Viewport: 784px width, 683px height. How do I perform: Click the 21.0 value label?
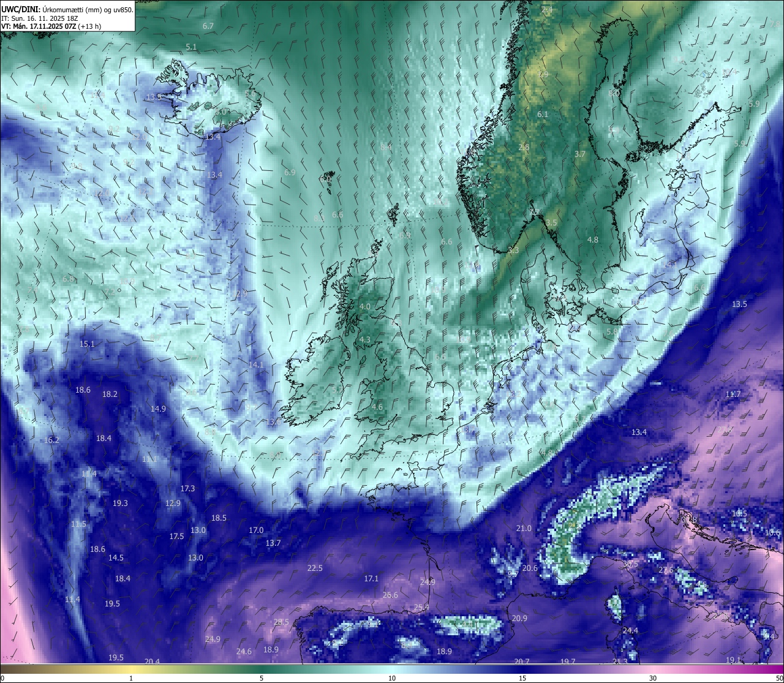click(524, 529)
